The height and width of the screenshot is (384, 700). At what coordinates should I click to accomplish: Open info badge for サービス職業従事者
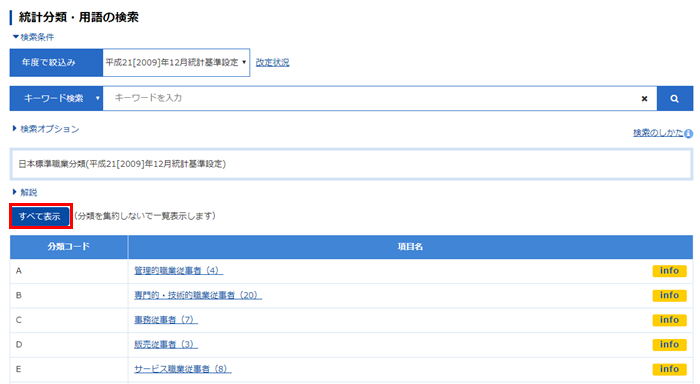[x=669, y=369]
